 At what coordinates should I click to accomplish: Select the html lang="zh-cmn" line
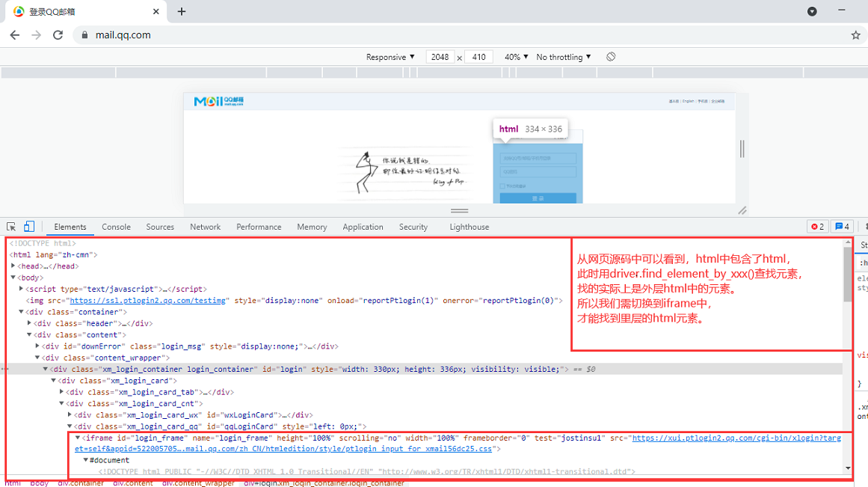pos(53,255)
